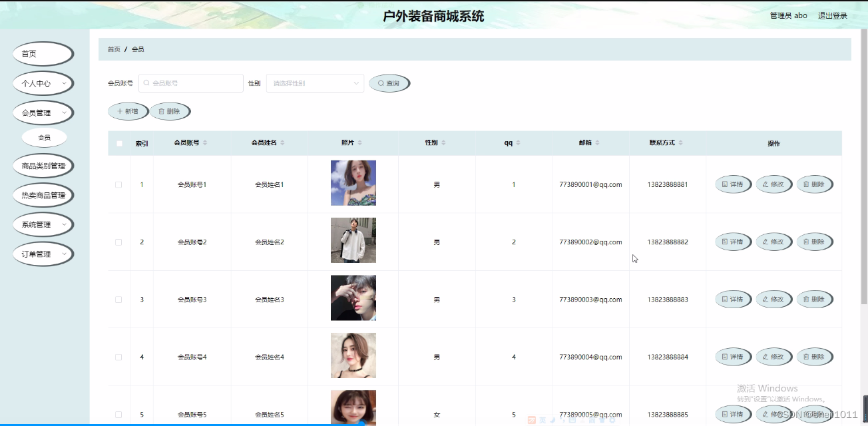
Task: Expand the 系统管理 sidebar menu
Action: [43, 224]
